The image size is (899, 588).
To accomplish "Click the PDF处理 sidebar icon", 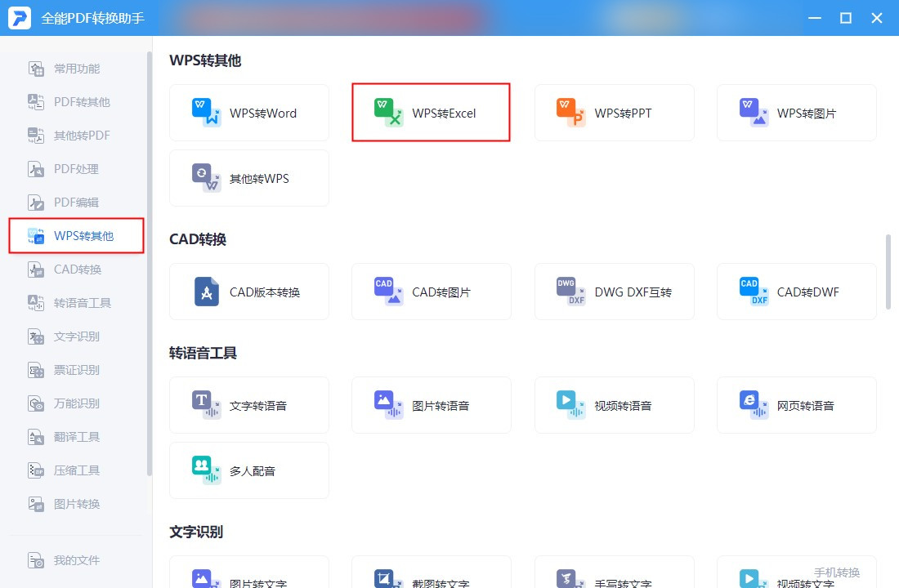I will pos(36,169).
